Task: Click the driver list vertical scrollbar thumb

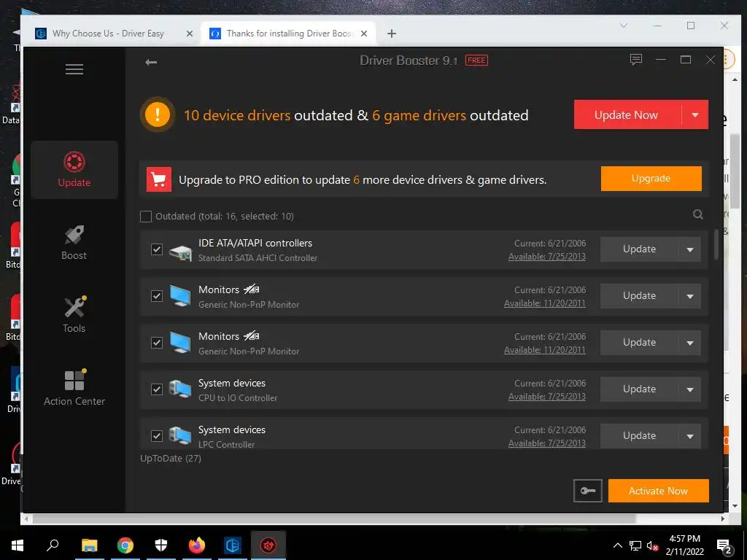Action: 716,245
